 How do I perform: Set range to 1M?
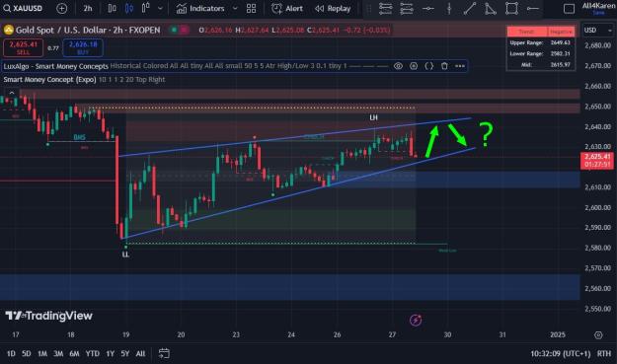(x=42, y=354)
